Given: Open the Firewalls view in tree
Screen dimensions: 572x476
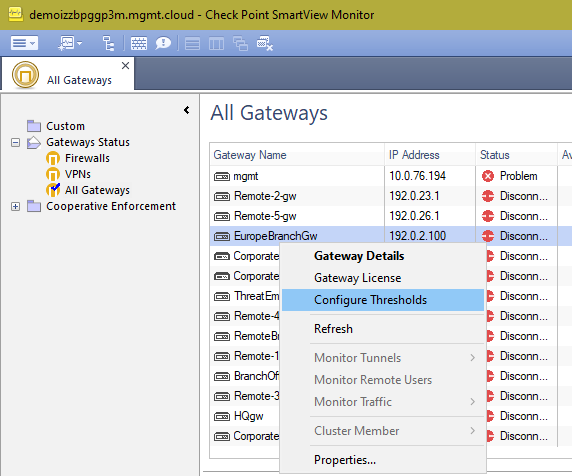Looking at the screenshot, I should (87, 158).
